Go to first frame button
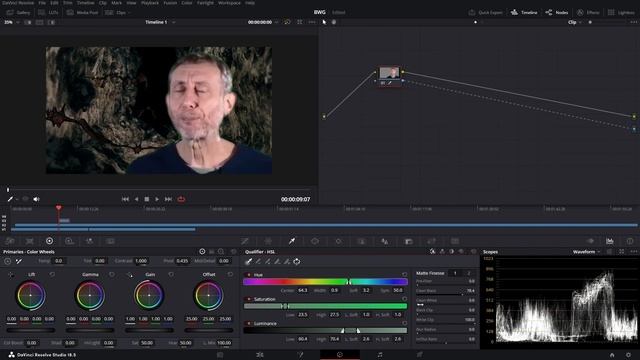 tap(125, 199)
